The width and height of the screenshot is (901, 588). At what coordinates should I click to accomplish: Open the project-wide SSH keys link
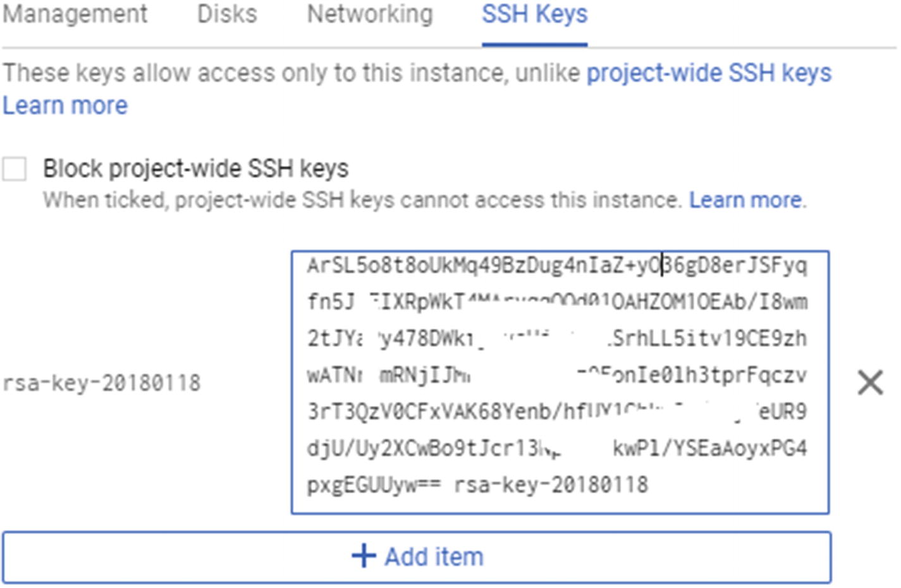click(x=709, y=73)
